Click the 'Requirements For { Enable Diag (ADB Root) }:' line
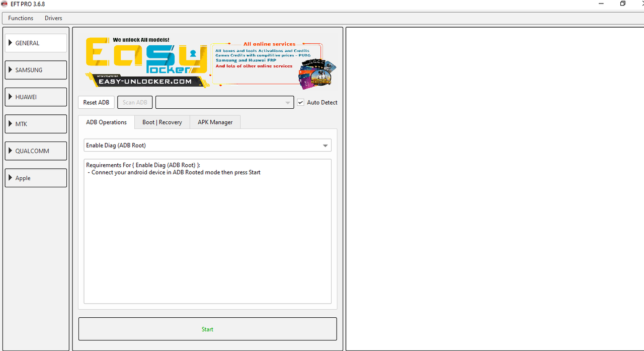Image resolution: width=644 pixels, height=351 pixels. 143,165
